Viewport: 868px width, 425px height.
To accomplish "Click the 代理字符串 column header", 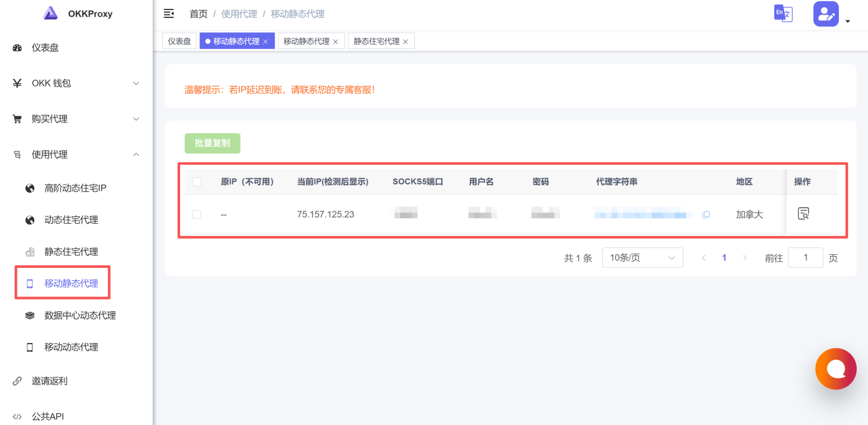I will pos(617,182).
